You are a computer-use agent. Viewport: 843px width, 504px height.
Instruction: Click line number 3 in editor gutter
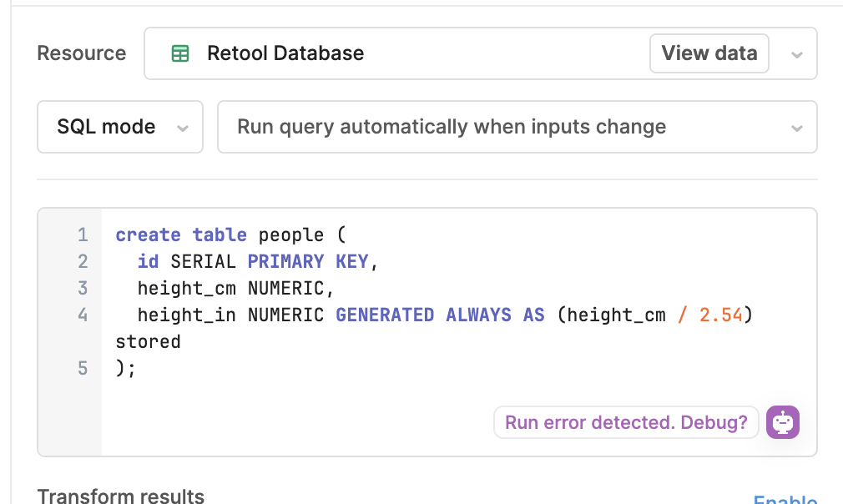pos(82,288)
